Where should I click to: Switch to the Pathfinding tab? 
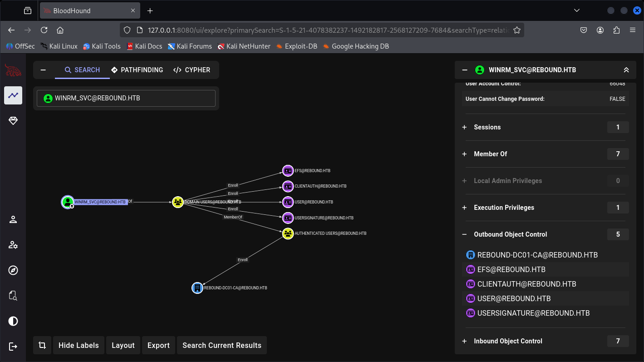click(x=137, y=70)
